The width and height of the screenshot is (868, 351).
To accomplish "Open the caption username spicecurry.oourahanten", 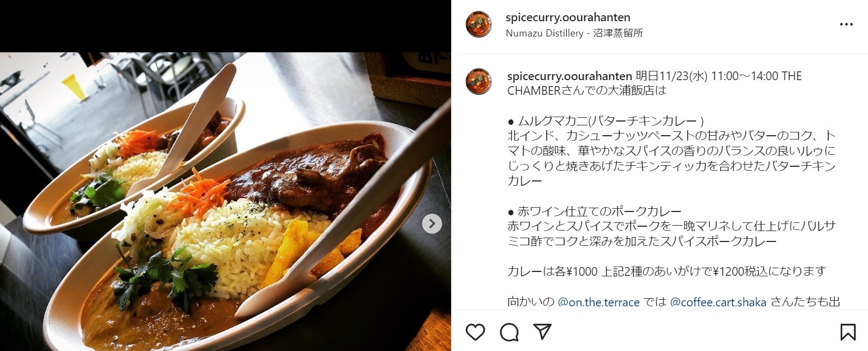I will coord(569,76).
